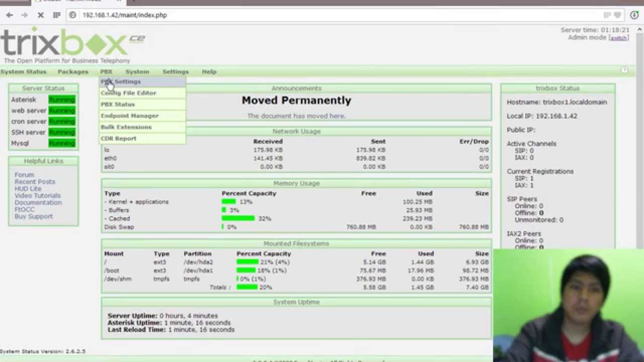The height and width of the screenshot is (362, 644).
Task: Click the System Status Version 2.6.2.5 text
Action: (43, 351)
